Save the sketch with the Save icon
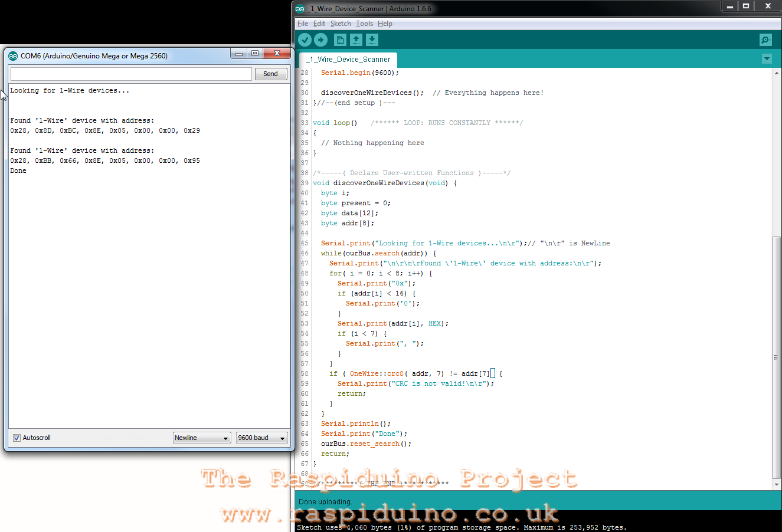782x532 pixels. click(372, 40)
